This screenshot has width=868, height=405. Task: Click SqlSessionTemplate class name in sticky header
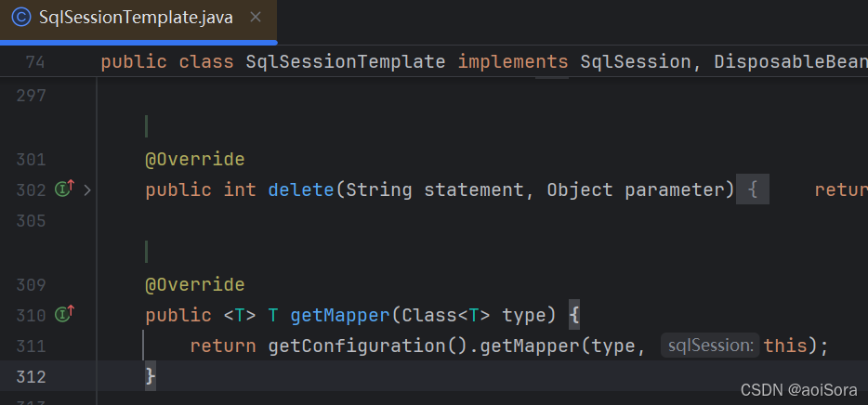[346, 62]
